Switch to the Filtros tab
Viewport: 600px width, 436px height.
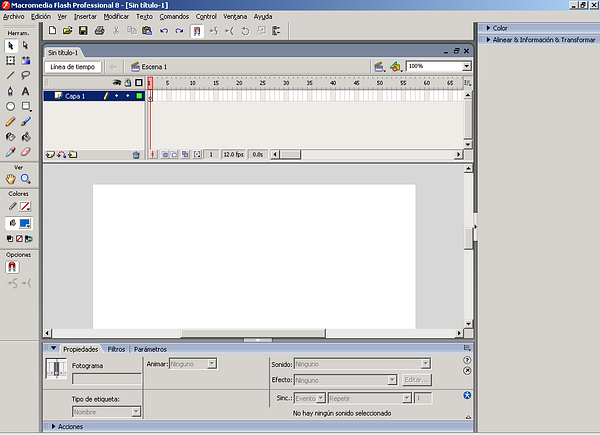coord(116,349)
